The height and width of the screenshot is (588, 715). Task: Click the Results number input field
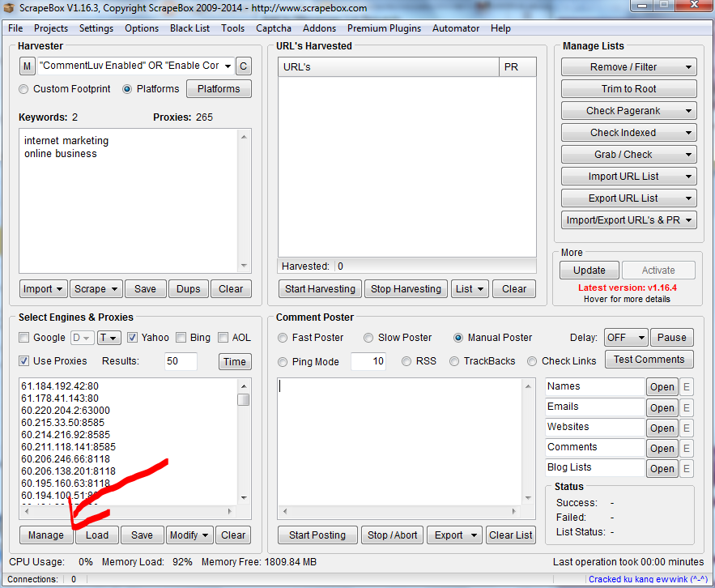coord(181,361)
